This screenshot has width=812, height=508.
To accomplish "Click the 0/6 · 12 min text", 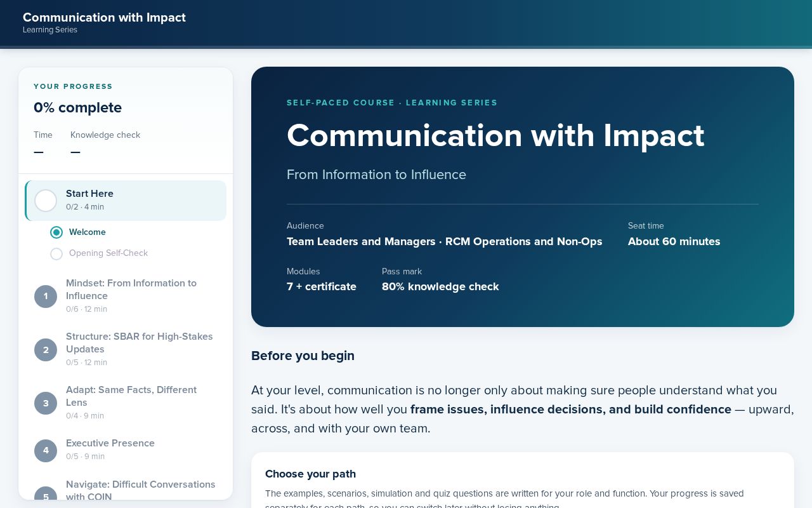I will point(86,309).
